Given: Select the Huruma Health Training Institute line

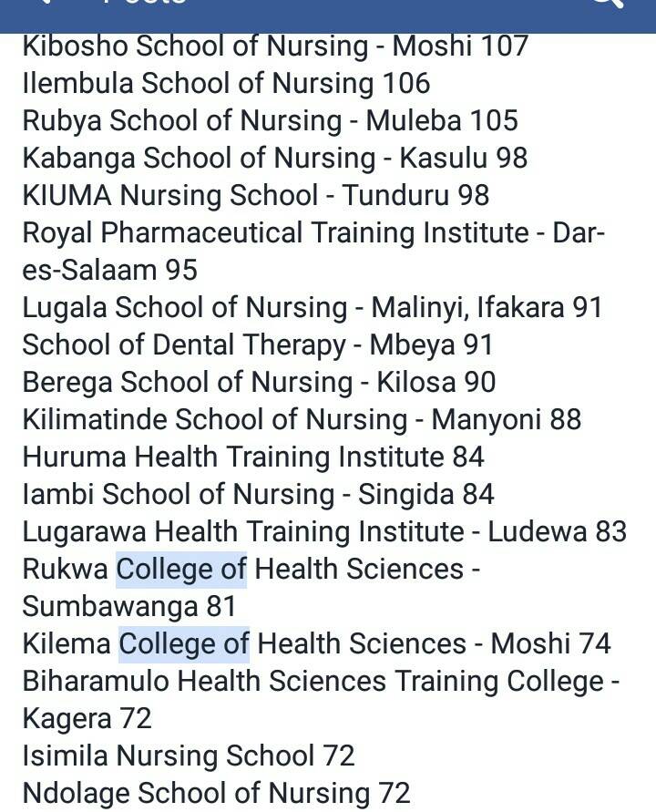Looking at the screenshot, I should point(253,457).
